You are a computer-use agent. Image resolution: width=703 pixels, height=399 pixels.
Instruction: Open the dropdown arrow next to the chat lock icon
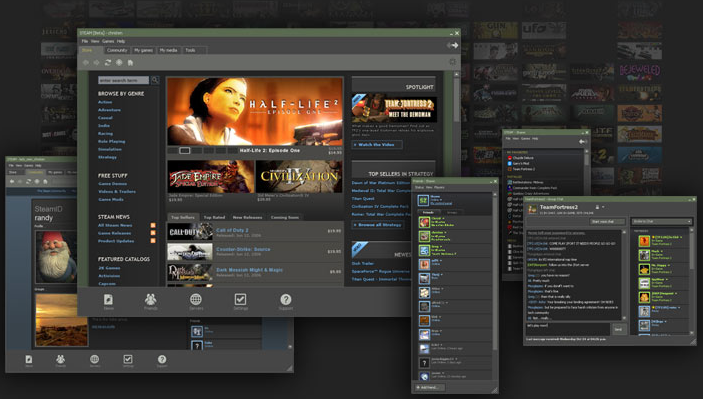[x=603, y=207]
